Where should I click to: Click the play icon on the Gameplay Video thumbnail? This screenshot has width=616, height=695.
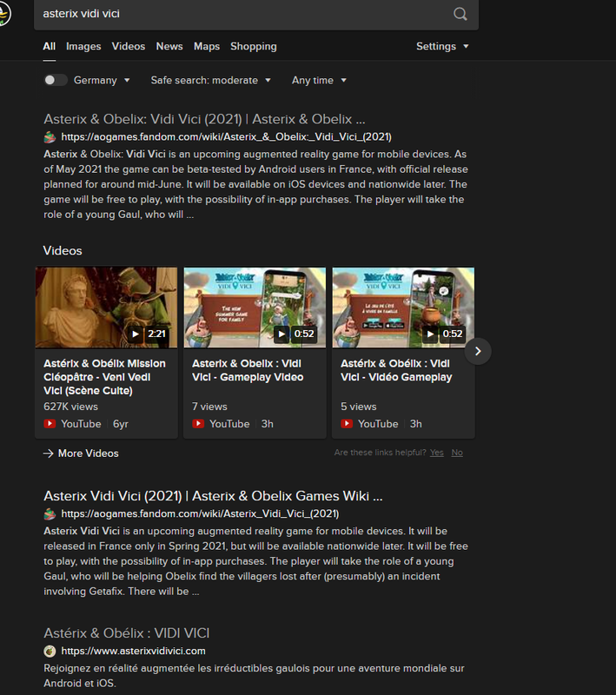[282, 334]
